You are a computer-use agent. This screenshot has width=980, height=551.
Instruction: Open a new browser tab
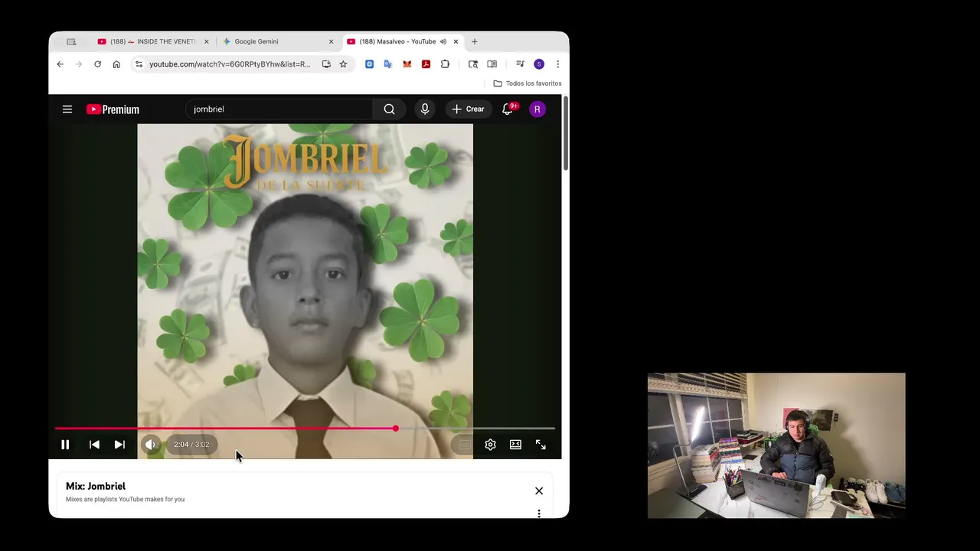pos(475,41)
